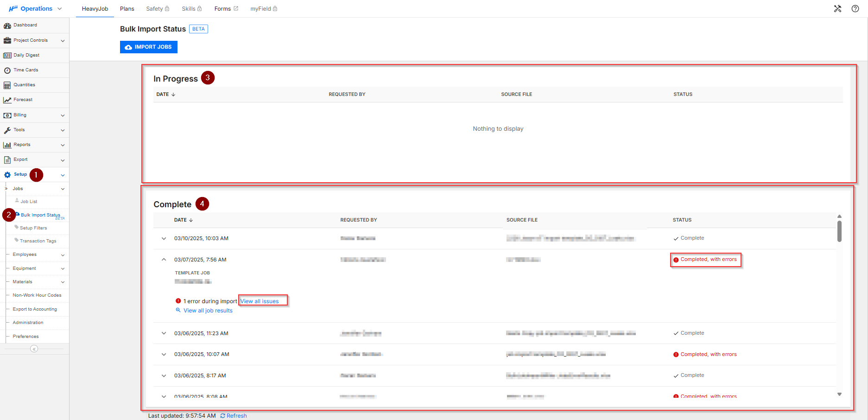Click the Reports bar chart icon
This screenshot has height=420, width=868.
click(7, 145)
